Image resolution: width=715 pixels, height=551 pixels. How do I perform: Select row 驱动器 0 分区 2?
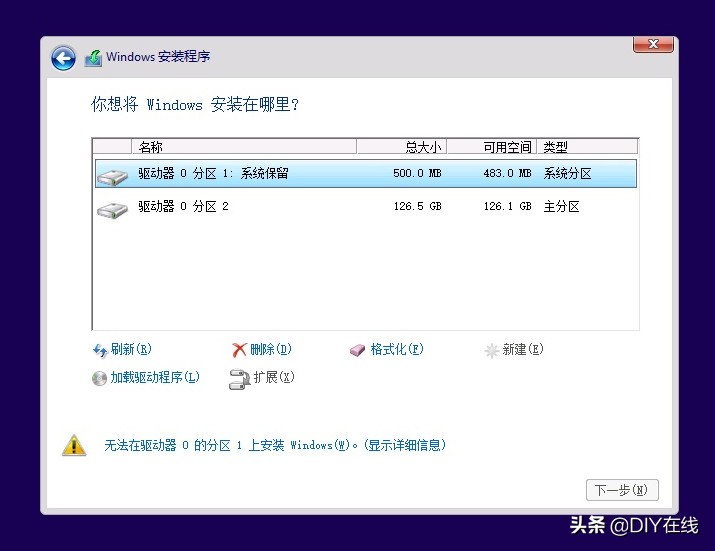(366, 207)
